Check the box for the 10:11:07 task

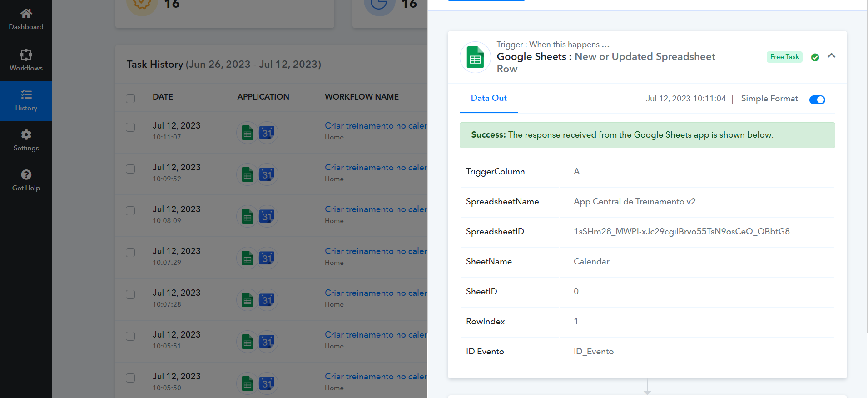point(130,127)
